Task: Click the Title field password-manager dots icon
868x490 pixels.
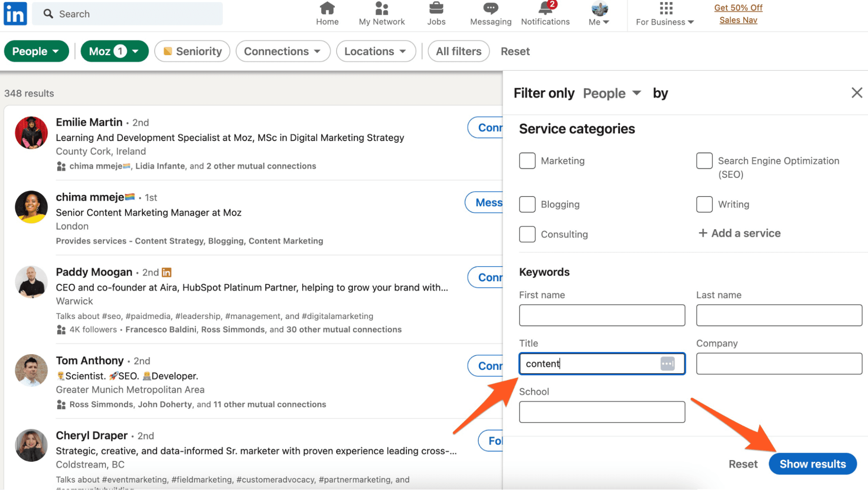Action: click(667, 364)
